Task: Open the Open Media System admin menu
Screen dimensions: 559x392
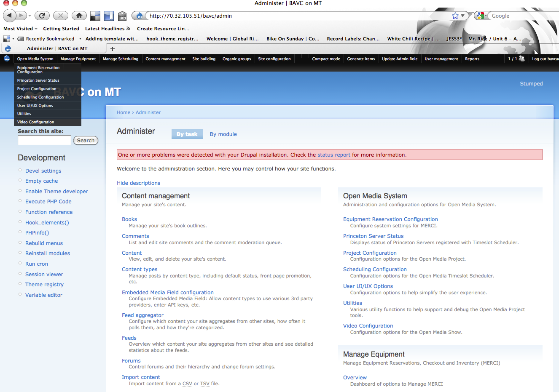Action: (x=35, y=59)
